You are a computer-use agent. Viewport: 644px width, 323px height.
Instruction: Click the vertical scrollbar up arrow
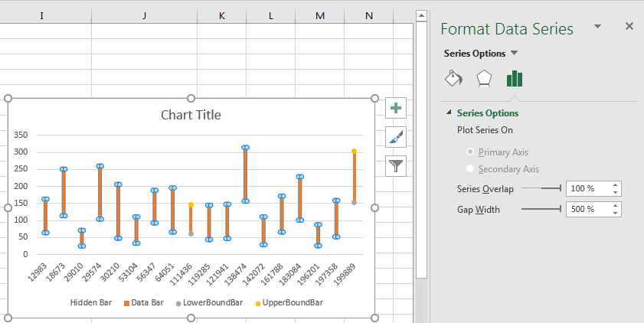tap(421, 16)
